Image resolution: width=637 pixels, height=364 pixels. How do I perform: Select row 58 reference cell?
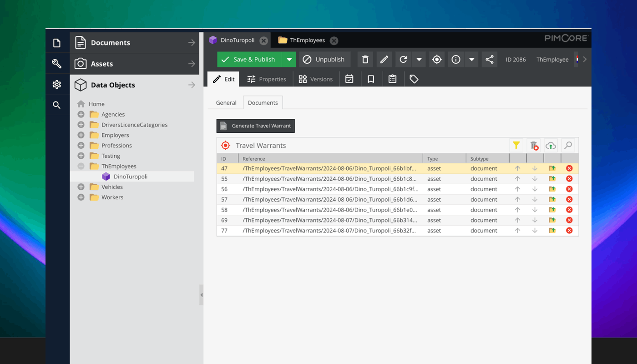coord(331,210)
